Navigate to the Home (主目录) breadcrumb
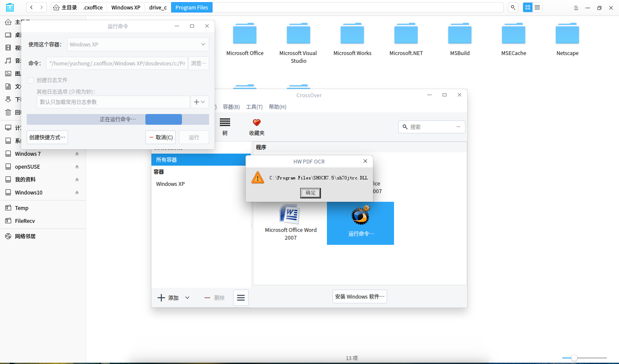This screenshot has height=364, width=619. click(65, 7)
